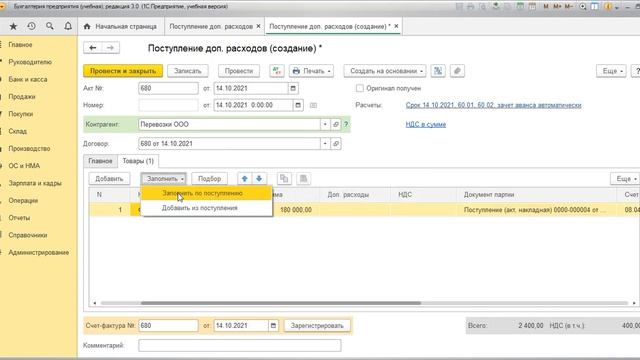Viewport: 640px width, 360px height.
Task: Expand the Печать dropdown
Action: 311,71
